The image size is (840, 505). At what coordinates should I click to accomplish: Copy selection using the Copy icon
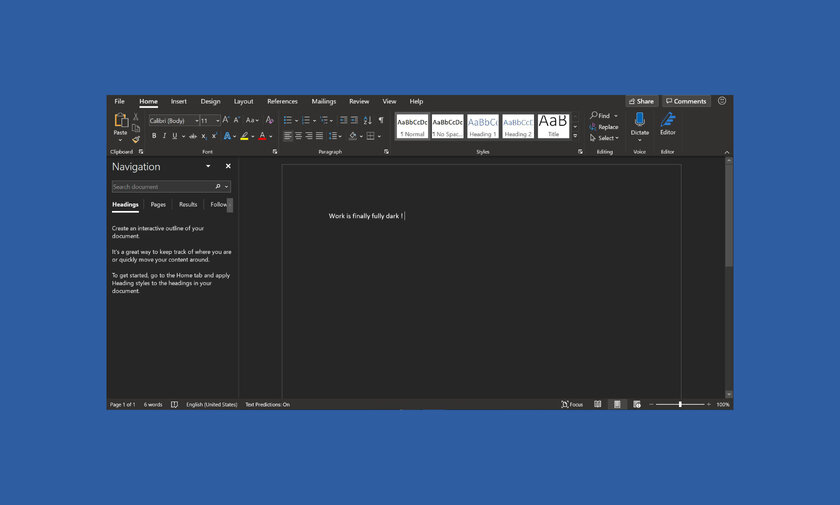136,128
